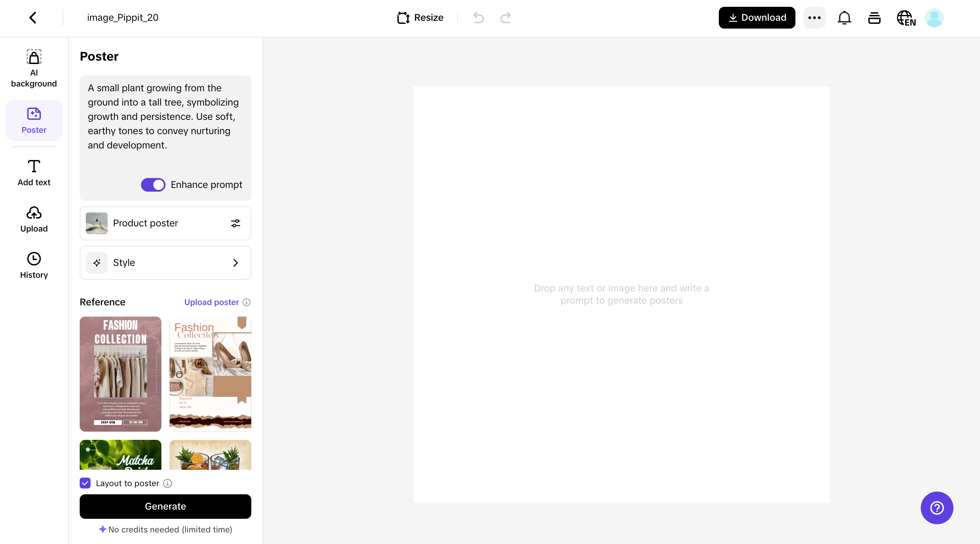
Task: Toggle off Enhance prompt
Action: click(x=153, y=185)
